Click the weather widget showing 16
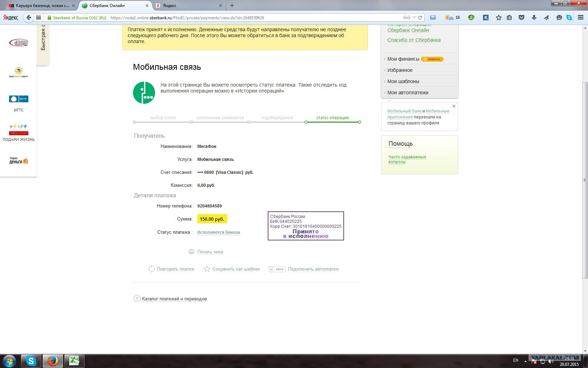The width and height of the screenshot is (588, 368). [x=452, y=18]
